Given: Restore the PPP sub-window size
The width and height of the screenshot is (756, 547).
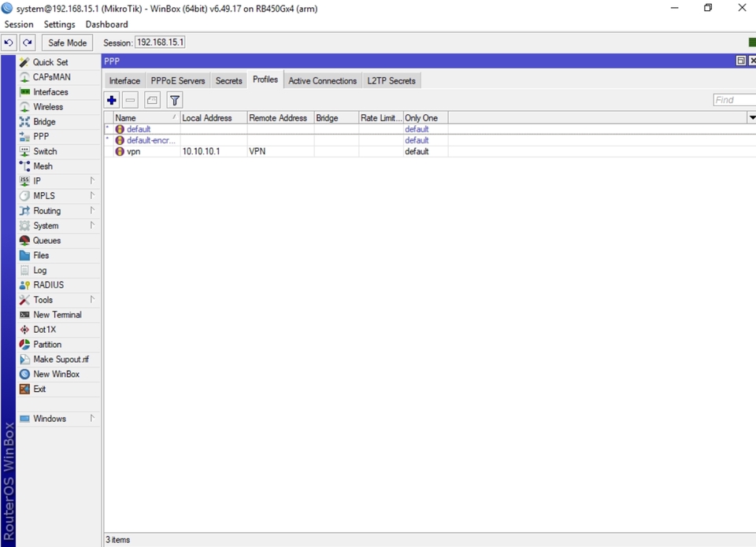Looking at the screenshot, I should tap(741, 61).
